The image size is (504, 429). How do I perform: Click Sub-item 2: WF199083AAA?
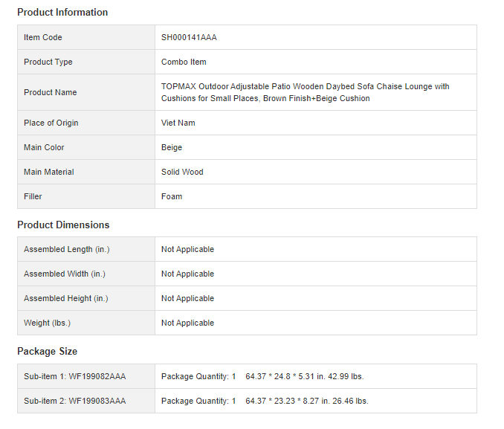coord(74,401)
